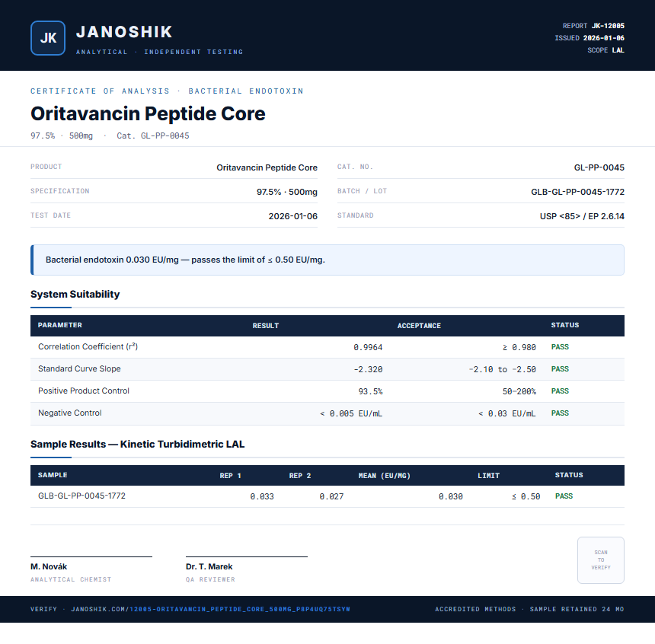Click the JK logo badge

point(48,38)
